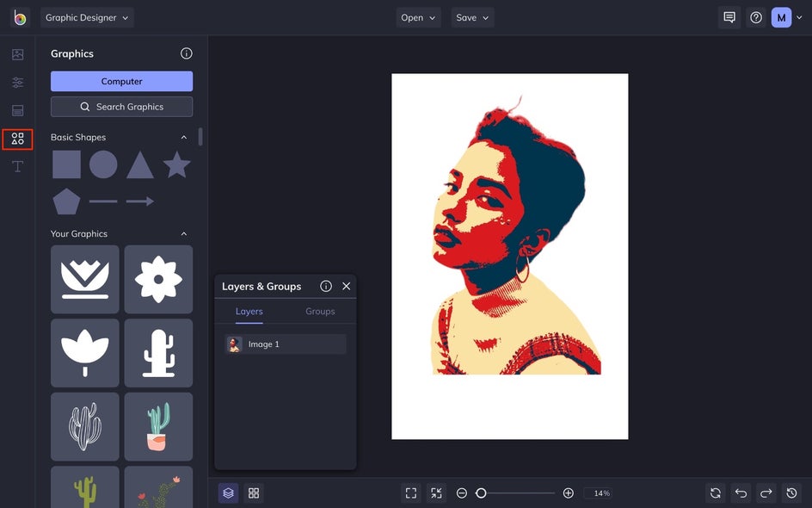Expand the account menu chevron
The image size is (812, 508).
point(800,17)
